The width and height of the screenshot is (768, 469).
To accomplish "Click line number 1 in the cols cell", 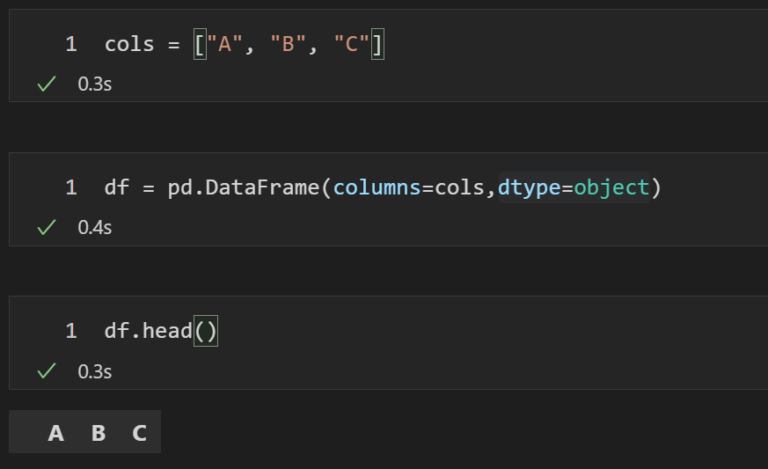I will tap(71, 44).
